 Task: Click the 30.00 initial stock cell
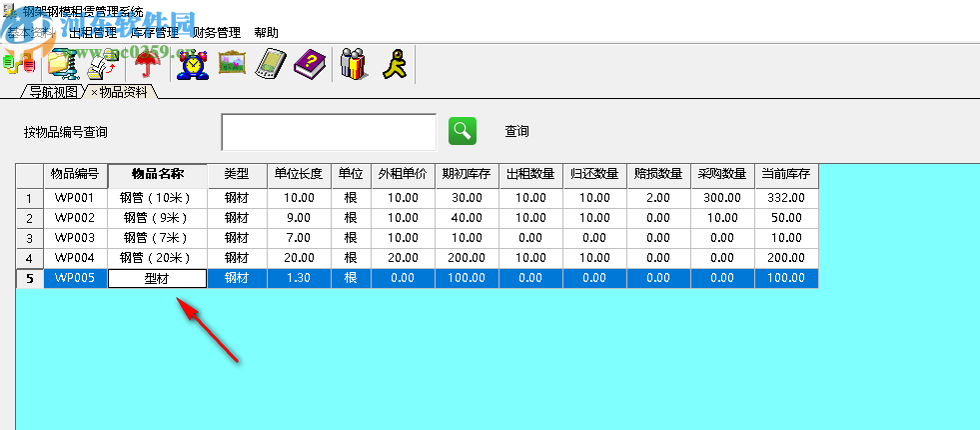coord(467,198)
